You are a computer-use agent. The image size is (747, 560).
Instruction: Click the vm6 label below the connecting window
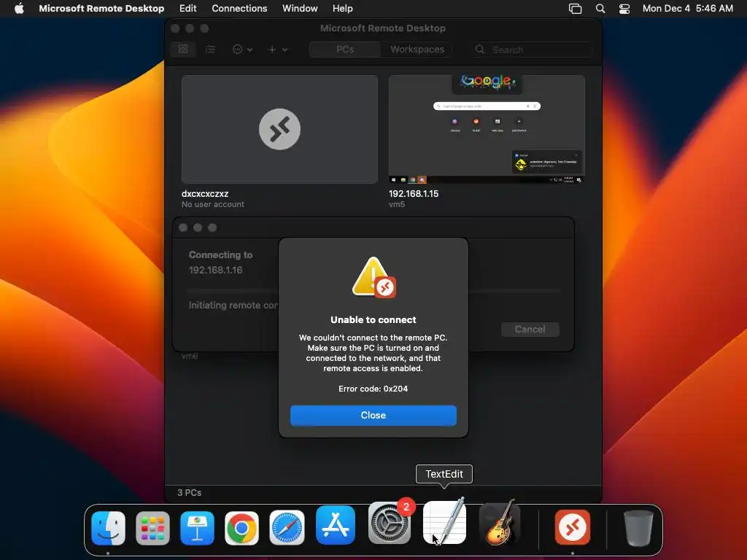pos(189,356)
